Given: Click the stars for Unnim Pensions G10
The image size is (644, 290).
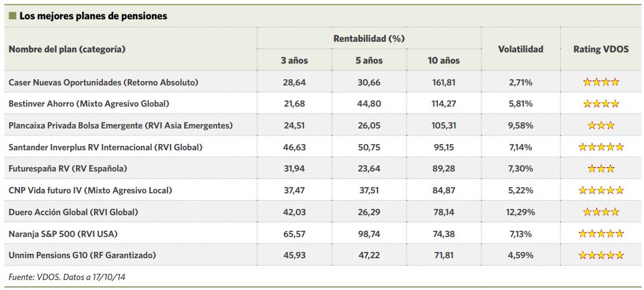Looking at the screenshot, I should (601, 255).
